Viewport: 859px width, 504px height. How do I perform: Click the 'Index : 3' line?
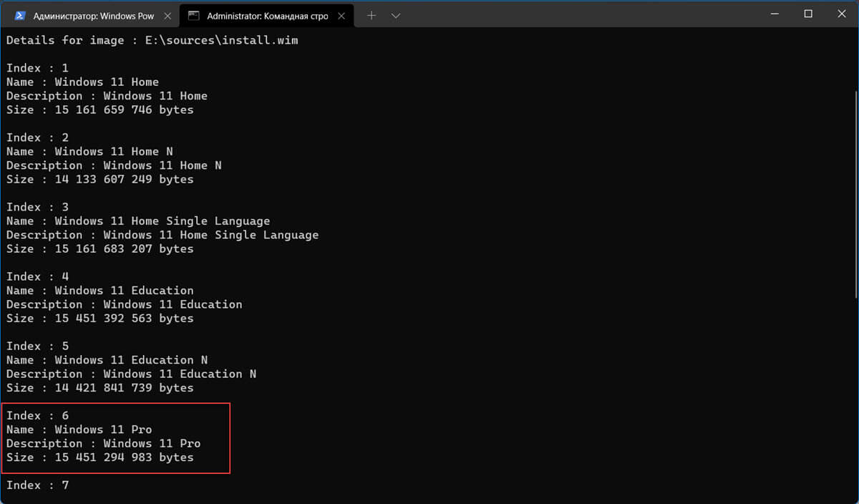38,207
